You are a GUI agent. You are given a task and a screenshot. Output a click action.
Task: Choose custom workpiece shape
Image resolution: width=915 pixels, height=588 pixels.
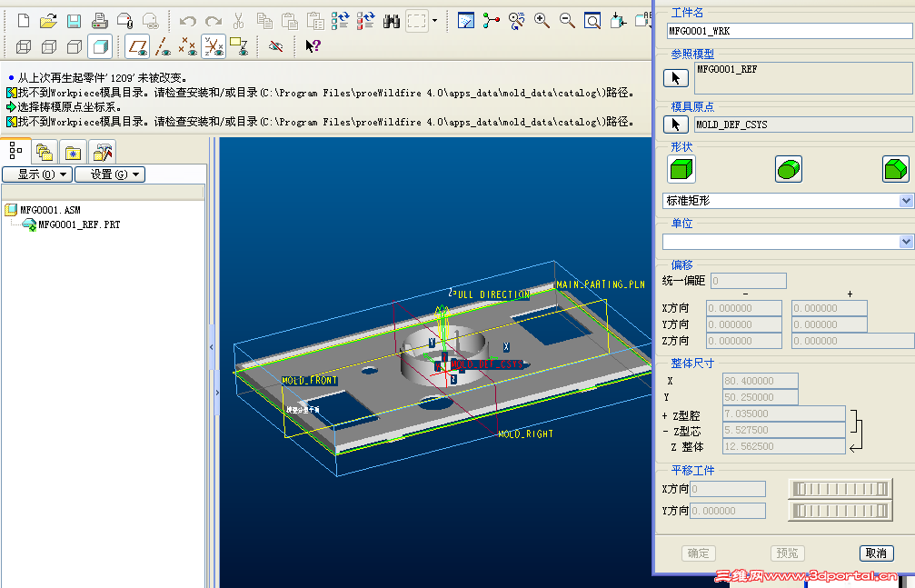[896, 169]
